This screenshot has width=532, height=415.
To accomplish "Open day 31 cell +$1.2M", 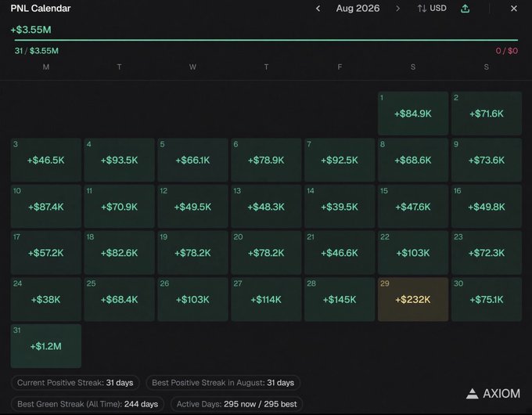I will [46, 346].
